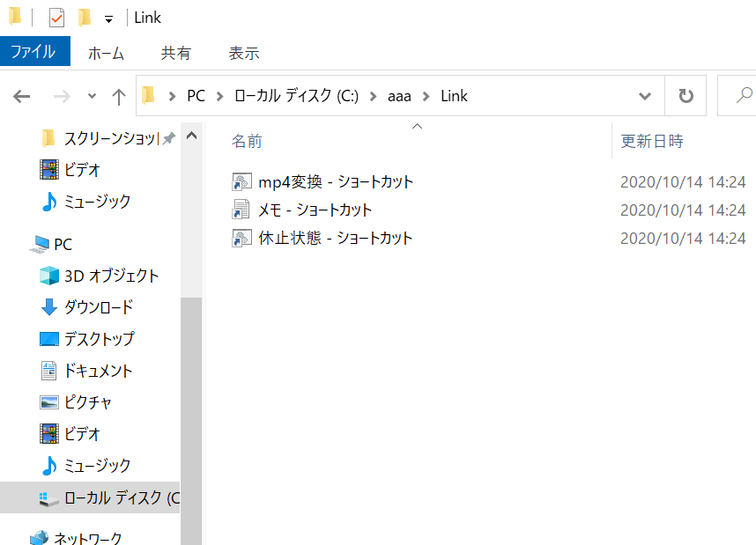Open スクリーンショット in the quick access pane
756x545 pixels.
coord(112,139)
